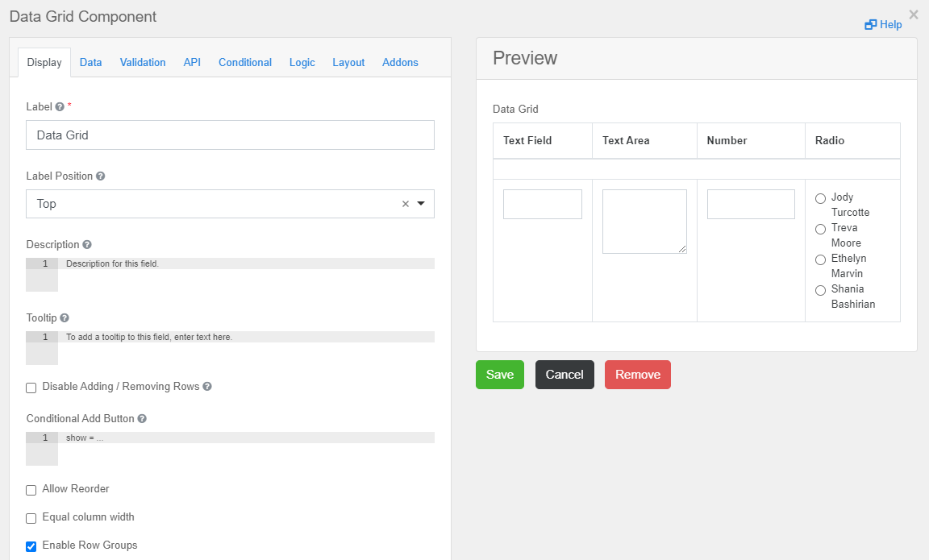Check the Allow Reorder checkbox
Screen dimensions: 929x560
(31, 490)
